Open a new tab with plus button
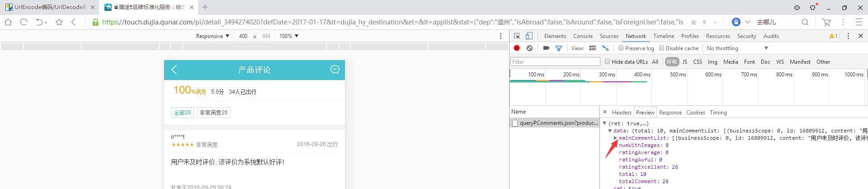The image size is (868, 189). click(x=205, y=7)
